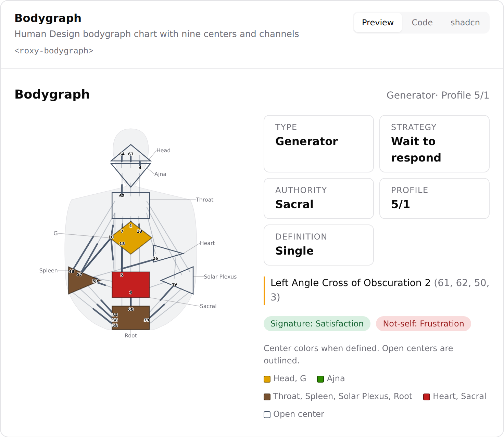Switch to the shadcn tab
The height and width of the screenshot is (438, 504).
click(465, 23)
